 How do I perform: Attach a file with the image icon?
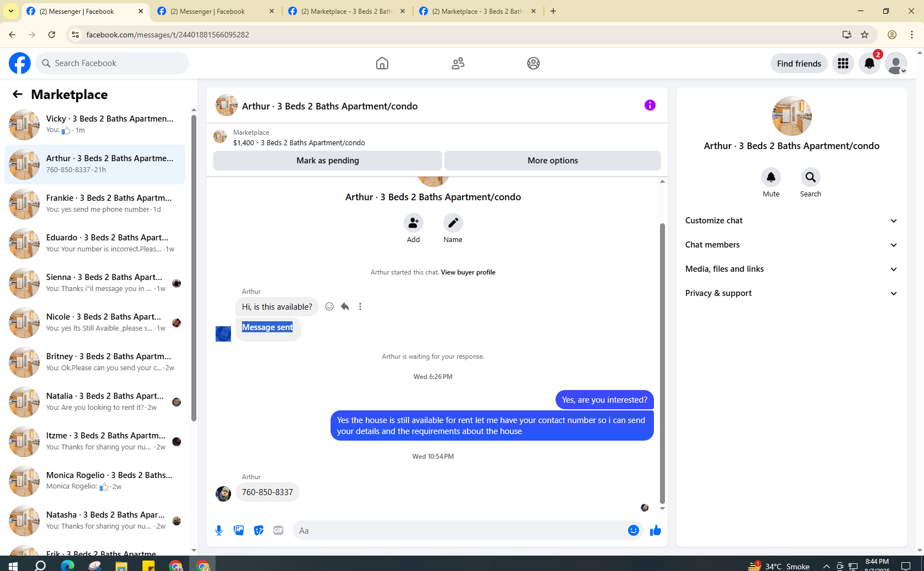(x=239, y=530)
